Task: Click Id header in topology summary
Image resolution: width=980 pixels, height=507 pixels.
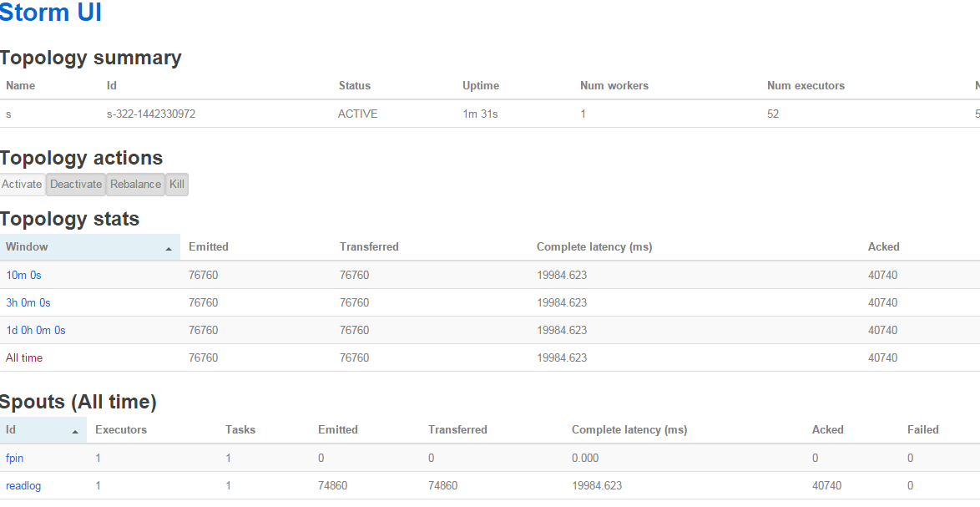Action: coord(112,86)
